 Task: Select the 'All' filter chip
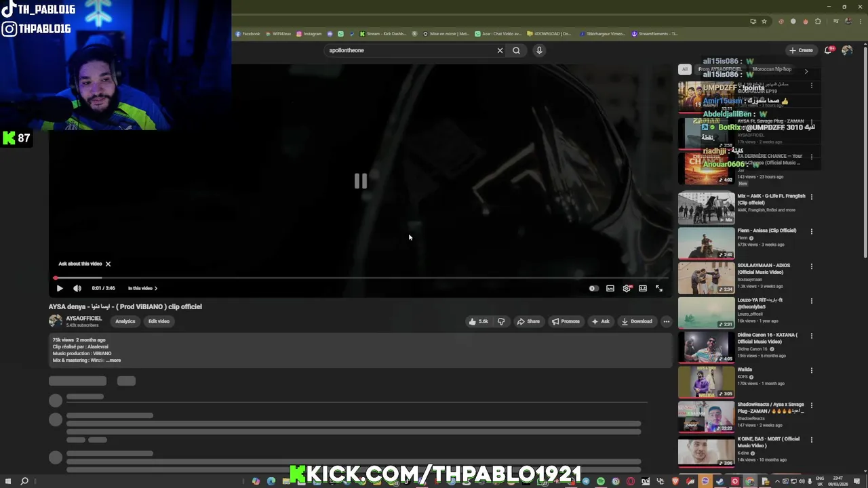(685, 69)
